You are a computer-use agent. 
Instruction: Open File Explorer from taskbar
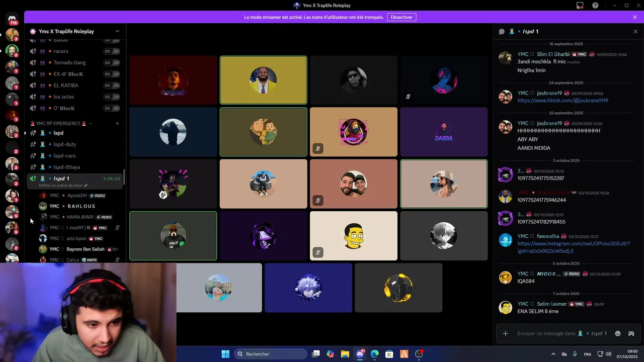pyautogui.click(x=345, y=354)
